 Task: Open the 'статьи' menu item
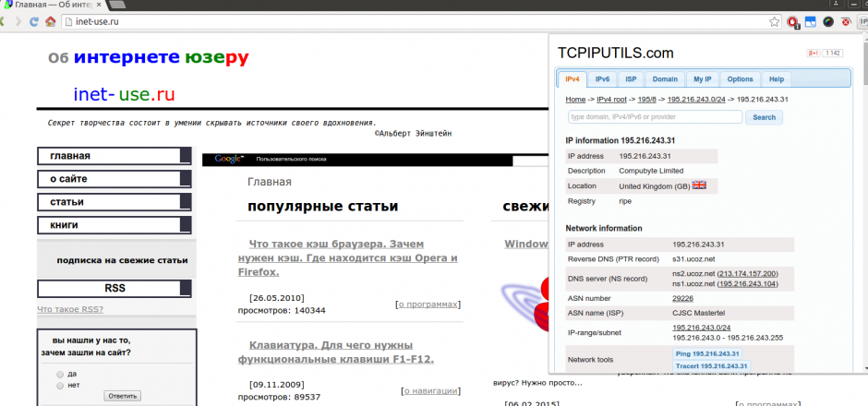(x=114, y=202)
